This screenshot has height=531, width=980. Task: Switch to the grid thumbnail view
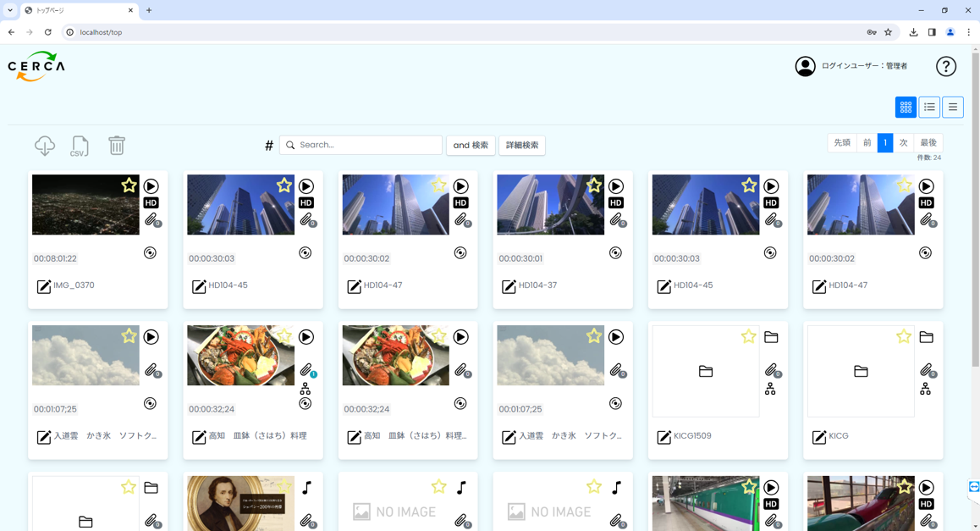click(x=906, y=108)
